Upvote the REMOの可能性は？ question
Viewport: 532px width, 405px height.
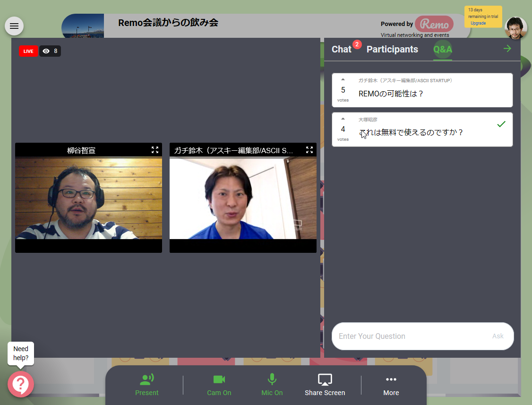point(343,79)
